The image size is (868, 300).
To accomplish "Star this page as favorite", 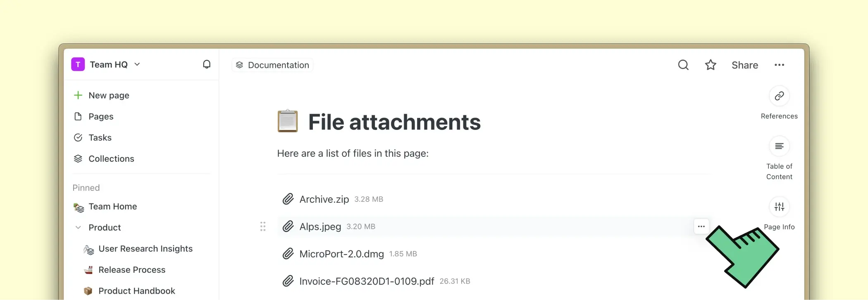I will click(711, 65).
